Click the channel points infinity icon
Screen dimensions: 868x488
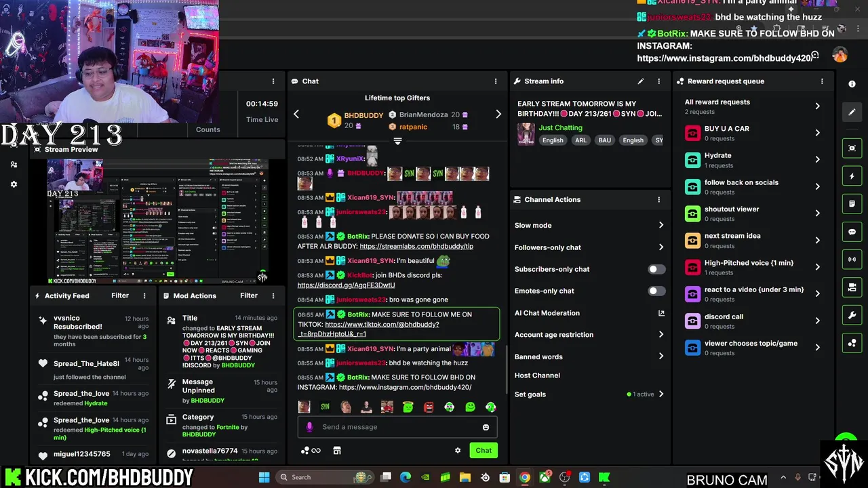point(311,450)
